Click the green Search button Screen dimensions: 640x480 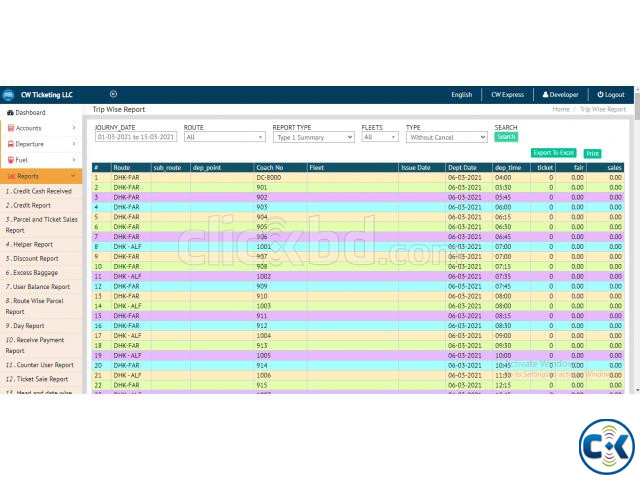coord(506,137)
